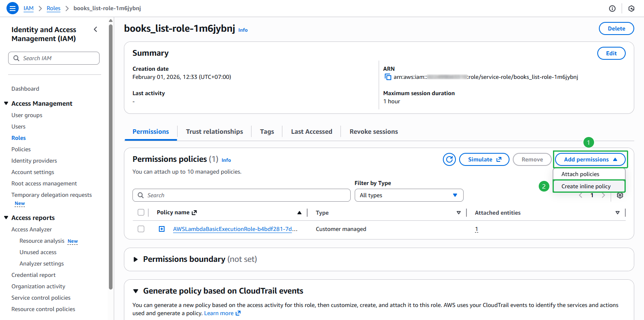Screen dimensions: 644x320
Task: Toggle the Add permissions dropdown button
Action: pyautogui.click(x=590, y=159)
